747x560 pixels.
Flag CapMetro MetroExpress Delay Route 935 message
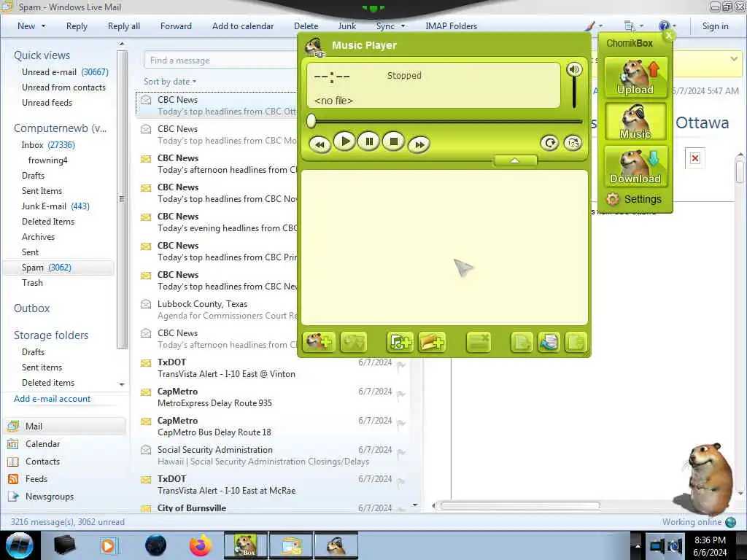[400, 394]
